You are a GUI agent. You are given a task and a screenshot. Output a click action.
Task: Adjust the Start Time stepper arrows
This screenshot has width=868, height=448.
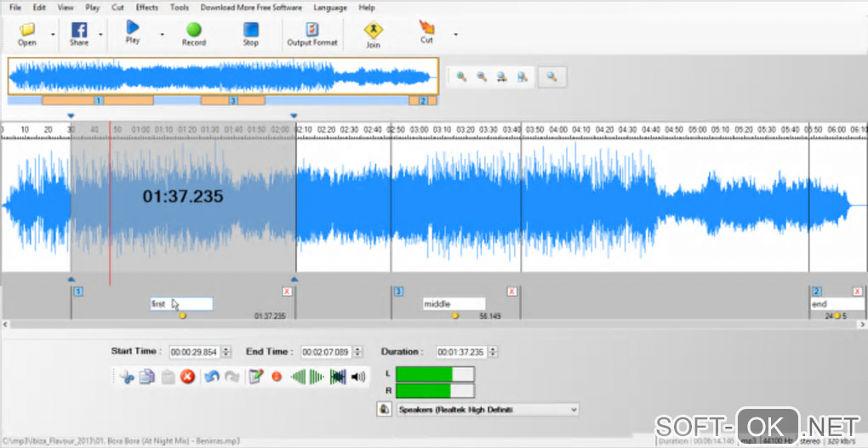pyautogui.click(x=226, y=352)
